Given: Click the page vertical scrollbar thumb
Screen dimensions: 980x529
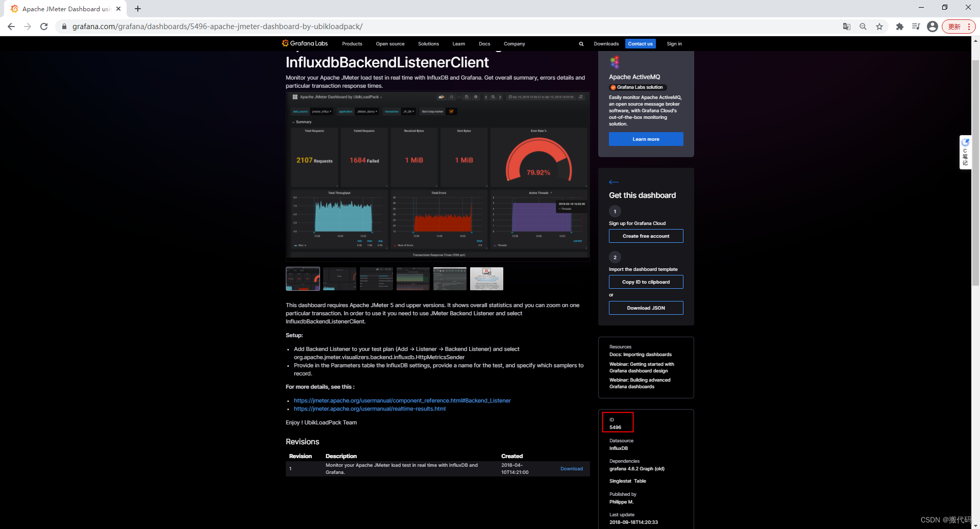Looking at the screenshot, I should (975, 172).
